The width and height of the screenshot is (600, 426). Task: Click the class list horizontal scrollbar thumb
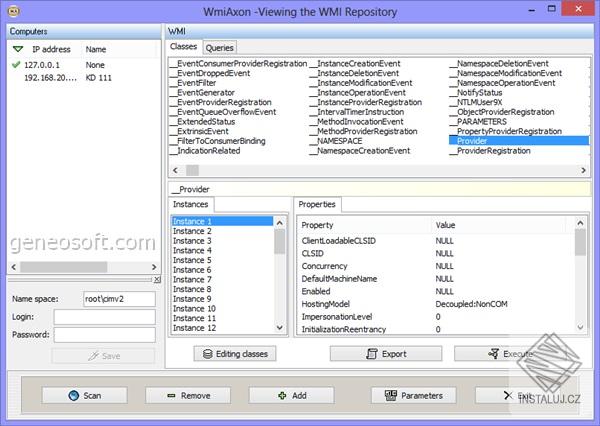pos(192,170)
